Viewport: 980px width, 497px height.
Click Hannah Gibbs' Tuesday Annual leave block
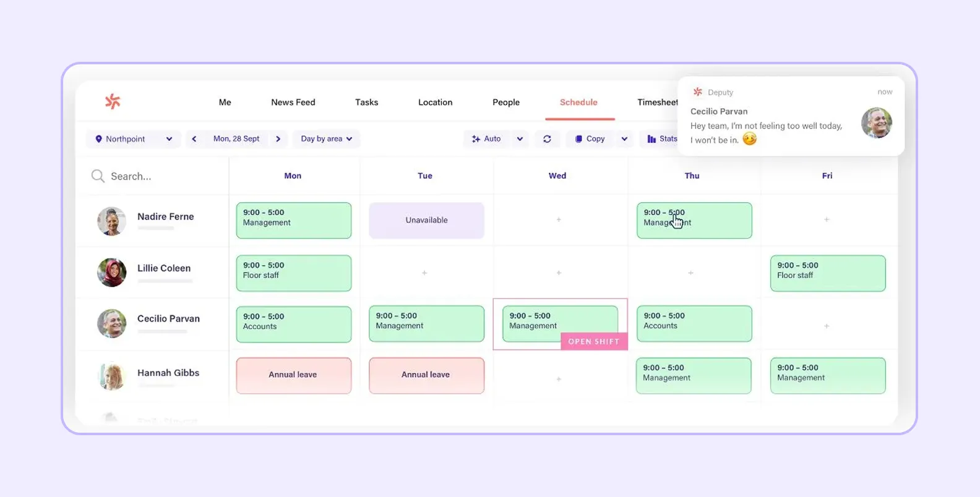427,376
